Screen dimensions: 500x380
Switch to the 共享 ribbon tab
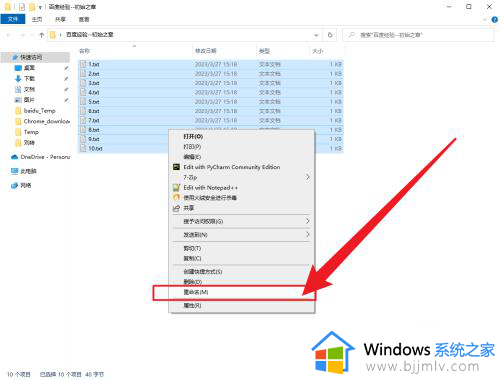pos(60,19)
